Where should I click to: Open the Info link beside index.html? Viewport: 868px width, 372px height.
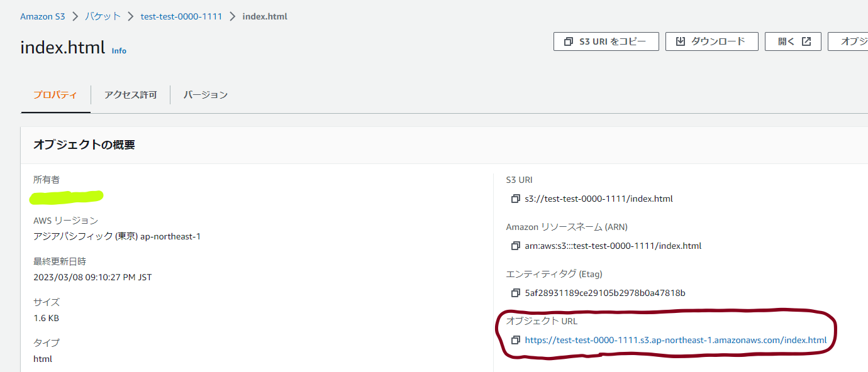point(119,50)
